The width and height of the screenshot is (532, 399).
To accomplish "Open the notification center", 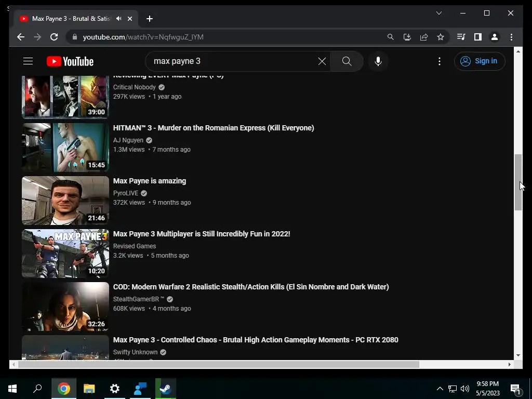I will [x=516, y=389].
